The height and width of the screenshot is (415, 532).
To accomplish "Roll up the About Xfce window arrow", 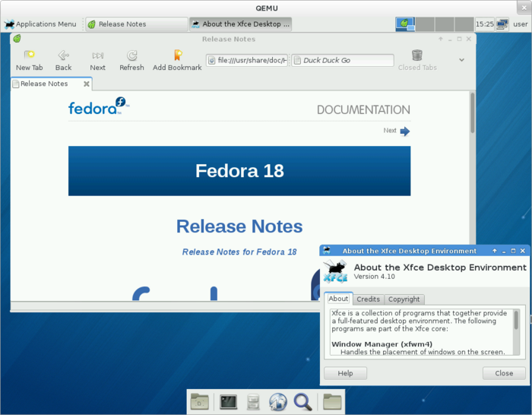I will [x=494, y=251].
